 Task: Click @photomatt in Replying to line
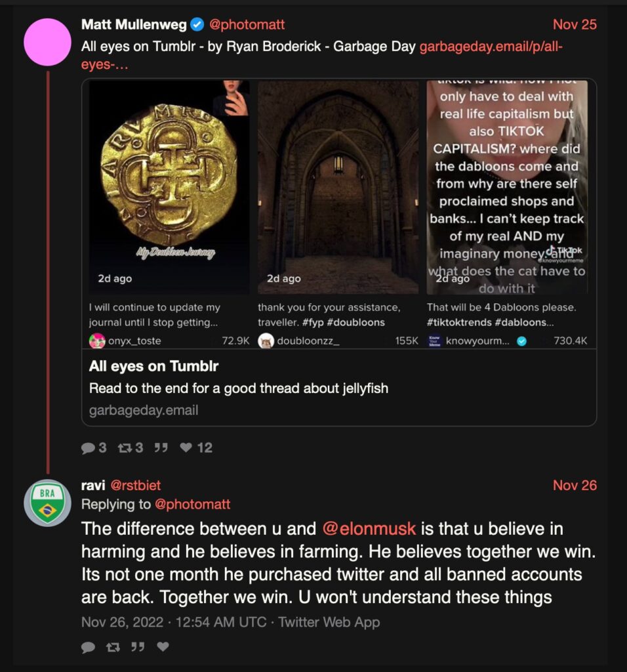tap(192, 505)
